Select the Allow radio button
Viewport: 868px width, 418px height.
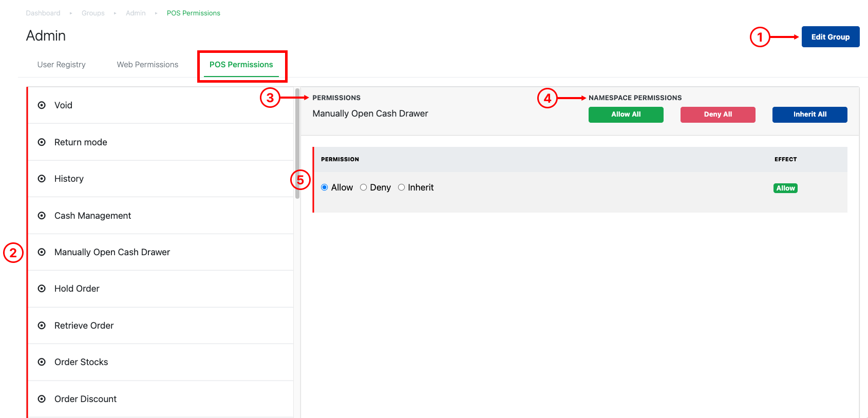325,187
